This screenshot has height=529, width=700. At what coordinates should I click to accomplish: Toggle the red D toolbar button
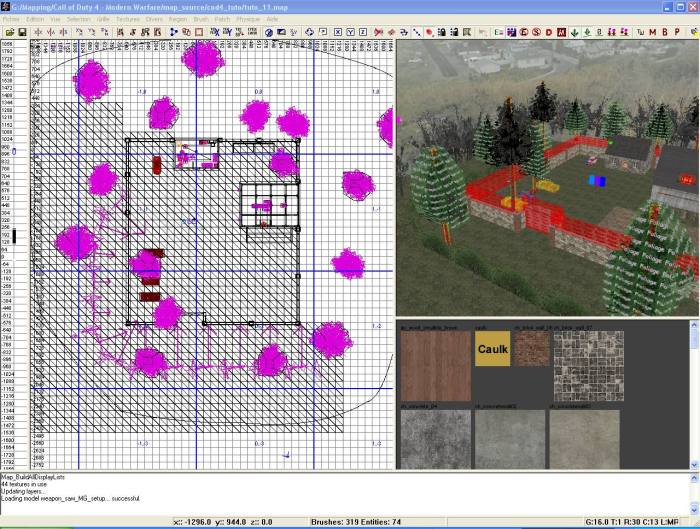tap(549, 32)
